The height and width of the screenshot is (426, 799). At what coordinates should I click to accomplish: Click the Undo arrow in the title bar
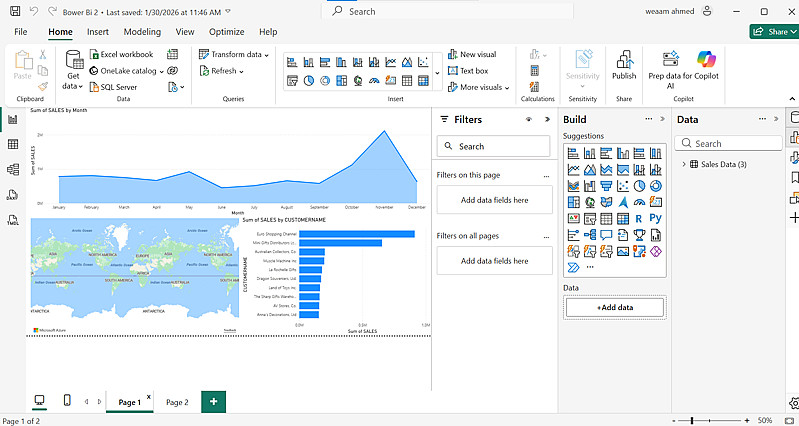tap(34, 11)
